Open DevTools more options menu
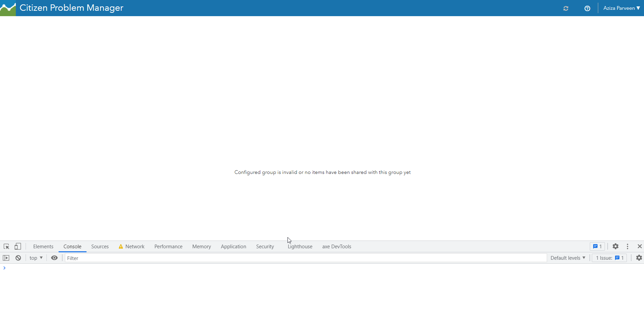This screenshot has width=644, height=328. point(628,246)
